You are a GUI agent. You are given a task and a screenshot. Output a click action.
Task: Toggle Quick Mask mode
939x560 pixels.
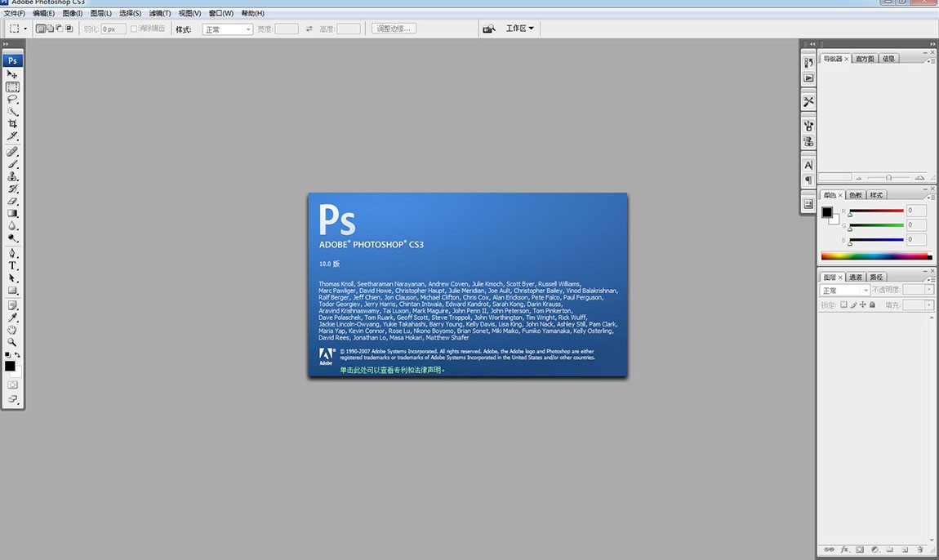point(12,384)
